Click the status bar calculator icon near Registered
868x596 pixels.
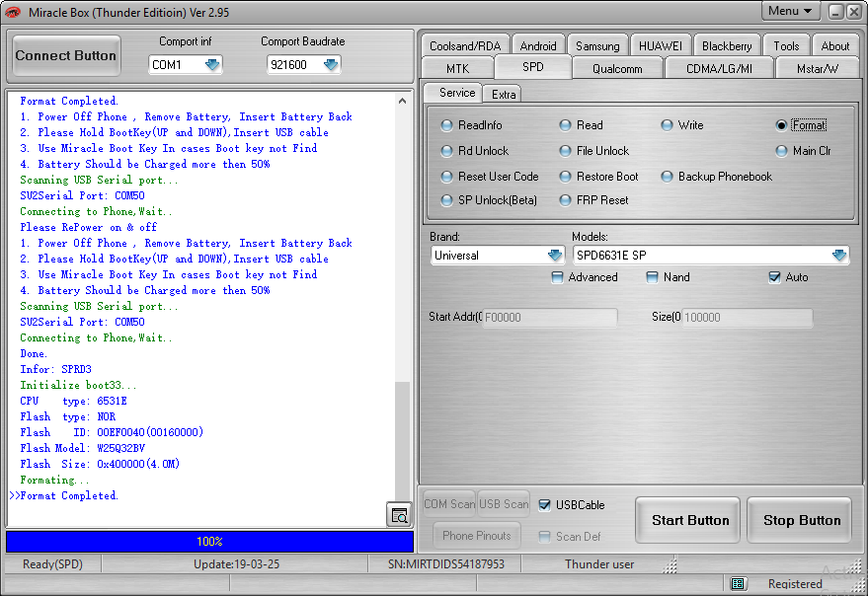[x=737, y=583]
